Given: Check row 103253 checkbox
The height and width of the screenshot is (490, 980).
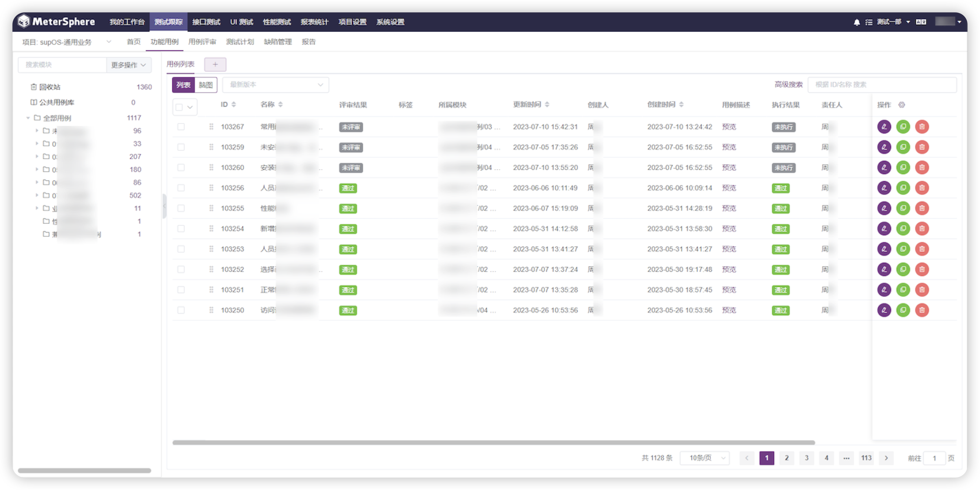Looking at the screenshot, I should [x=181, y=249].
